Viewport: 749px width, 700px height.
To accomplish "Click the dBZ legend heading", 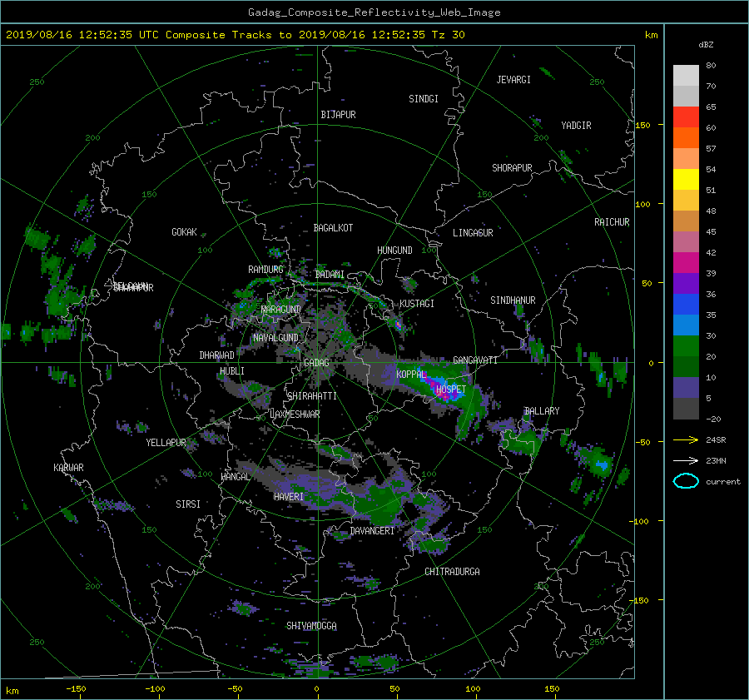I will click(706, 44).
